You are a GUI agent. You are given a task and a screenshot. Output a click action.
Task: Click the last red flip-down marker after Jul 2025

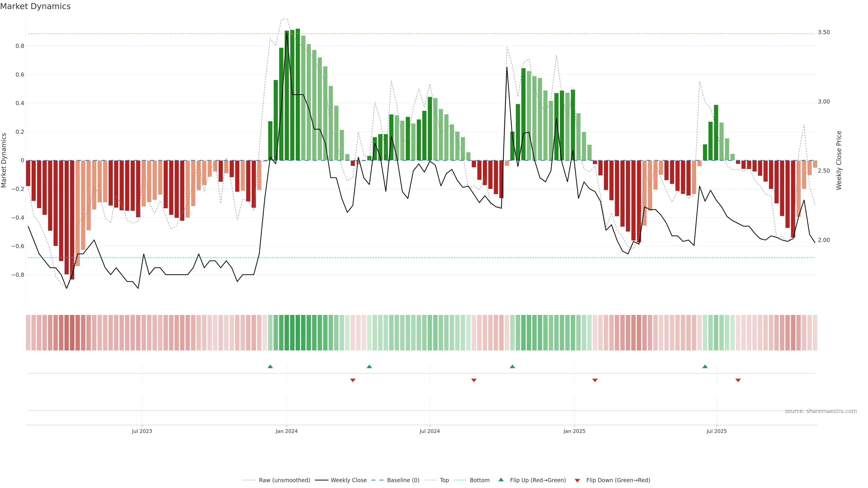point(738,380)
